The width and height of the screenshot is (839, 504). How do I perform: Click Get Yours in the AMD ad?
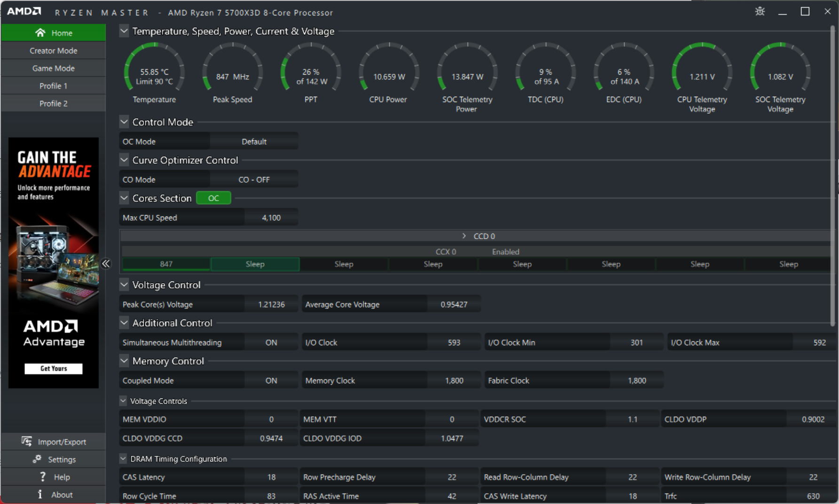[x=54, y=368]
